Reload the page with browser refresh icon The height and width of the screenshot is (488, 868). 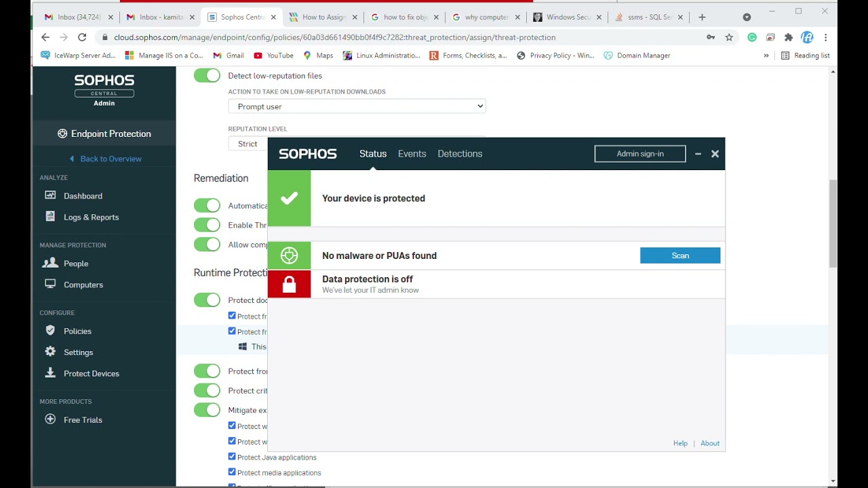[82, 37]
